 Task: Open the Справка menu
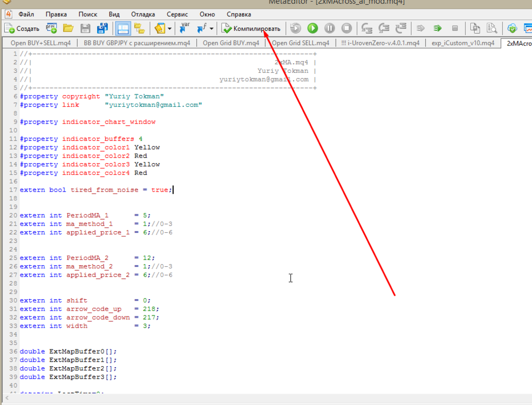(238, 14)
